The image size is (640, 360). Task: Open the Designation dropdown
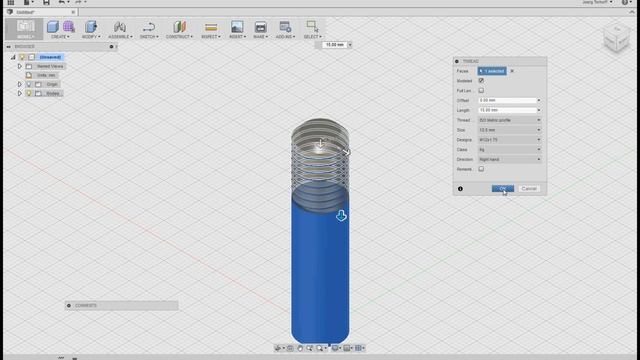click(510, 140)
